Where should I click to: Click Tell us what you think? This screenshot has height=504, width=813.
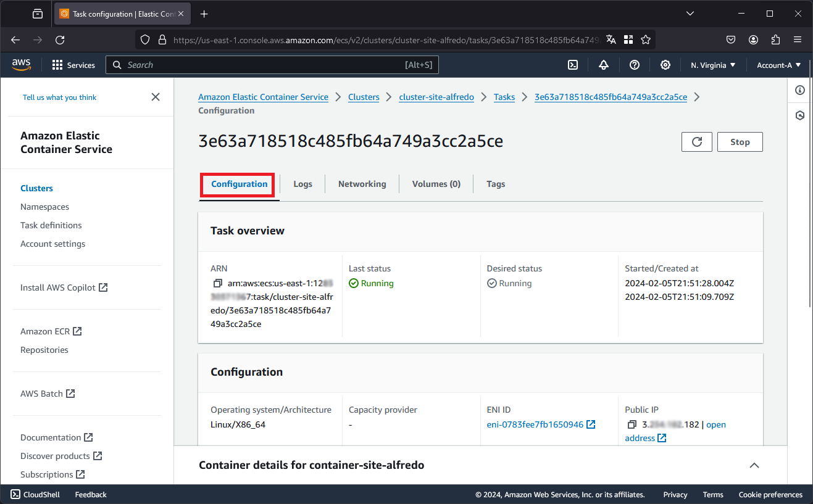(x=60, y=97)
